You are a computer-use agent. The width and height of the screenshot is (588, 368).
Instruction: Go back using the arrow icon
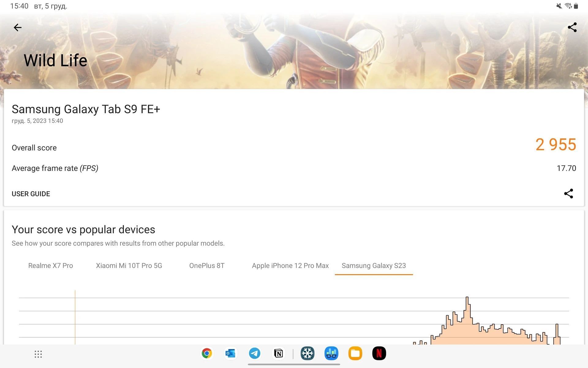click(18, 28)
